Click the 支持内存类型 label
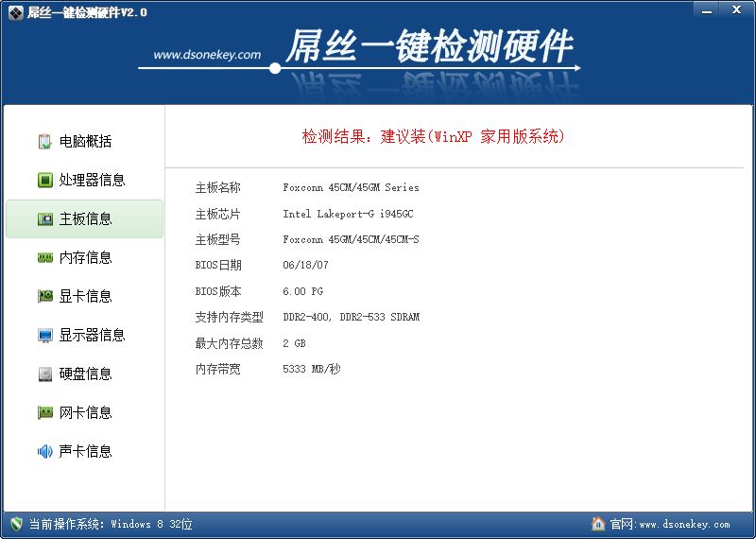The height and width of the screenshot is (539, 756). (229, 317)
